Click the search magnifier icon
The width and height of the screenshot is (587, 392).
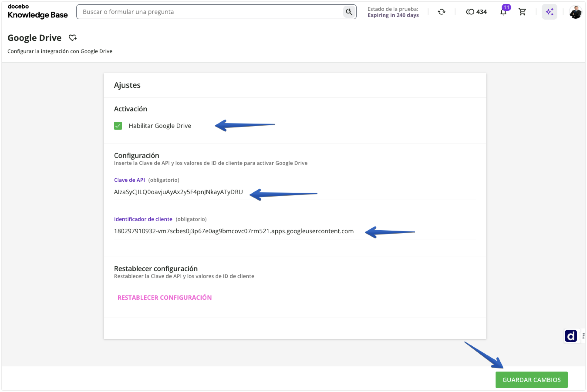tap(349, 12)
